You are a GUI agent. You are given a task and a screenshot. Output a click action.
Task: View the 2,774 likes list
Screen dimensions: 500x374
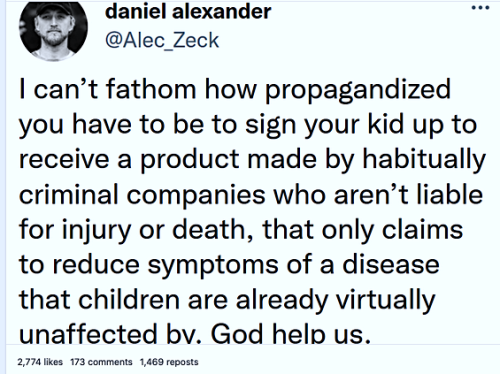pyautogui.click(x=40, y=362)
